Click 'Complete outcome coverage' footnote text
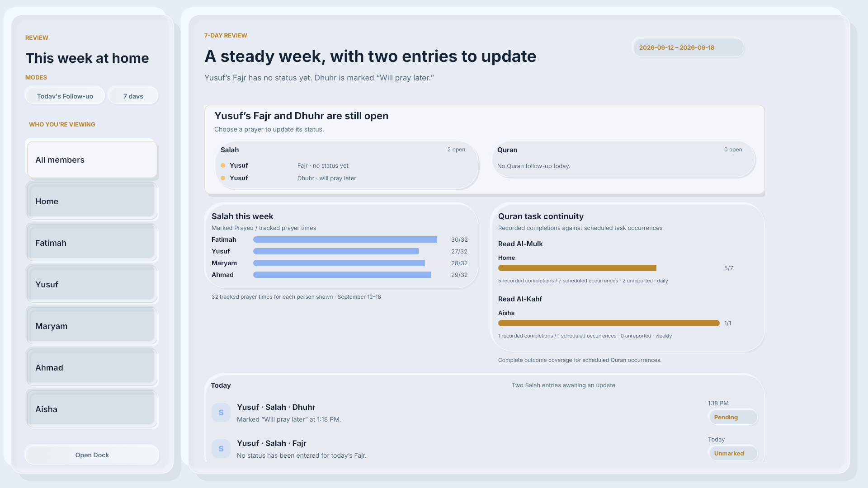 click(x=580, y=360)
